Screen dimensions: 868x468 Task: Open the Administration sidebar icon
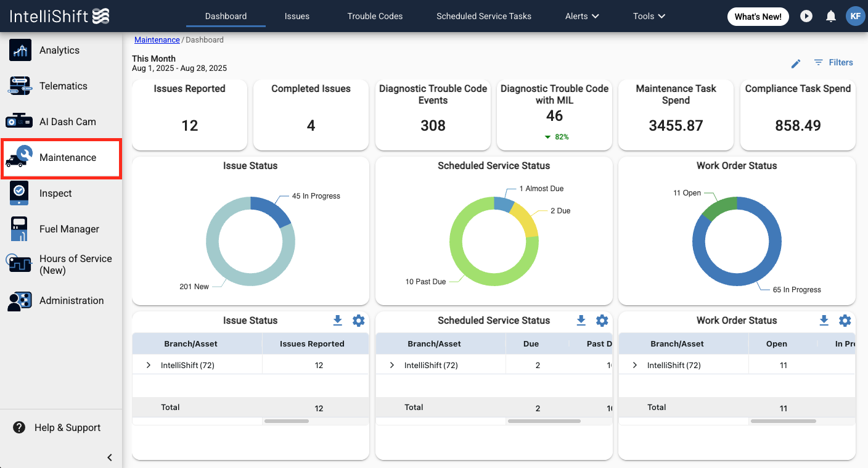20,301
